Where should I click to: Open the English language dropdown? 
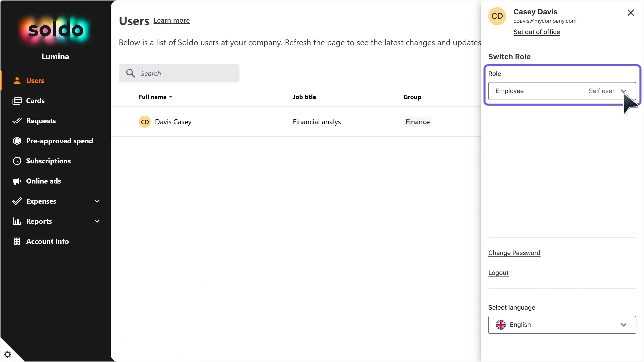coord(562,325)
